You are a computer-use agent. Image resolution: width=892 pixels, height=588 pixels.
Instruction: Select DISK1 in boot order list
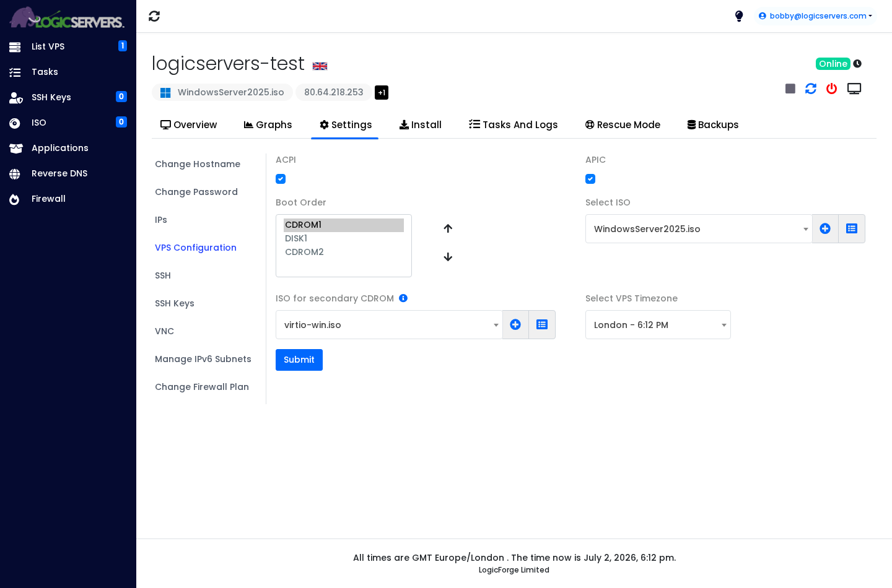point(344,238)
